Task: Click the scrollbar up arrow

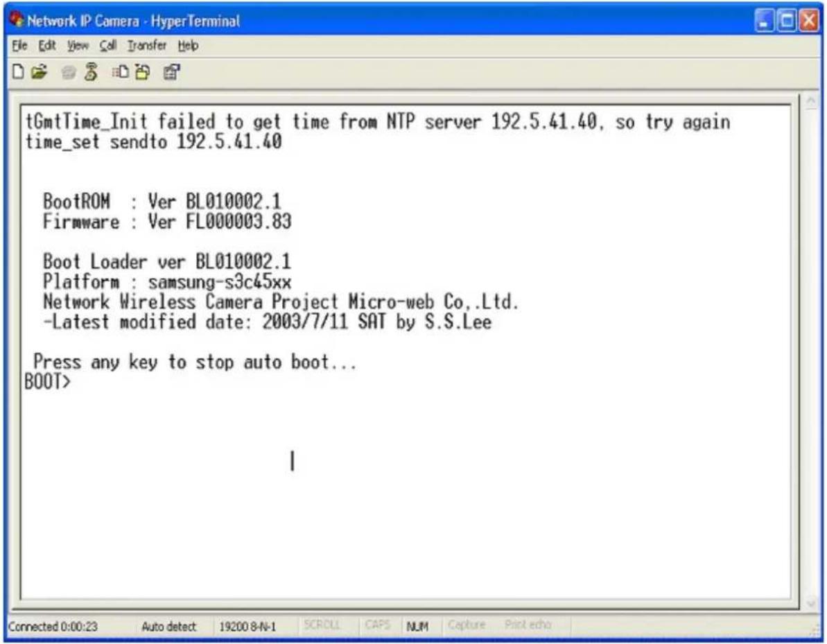Action: coord(810,101)
